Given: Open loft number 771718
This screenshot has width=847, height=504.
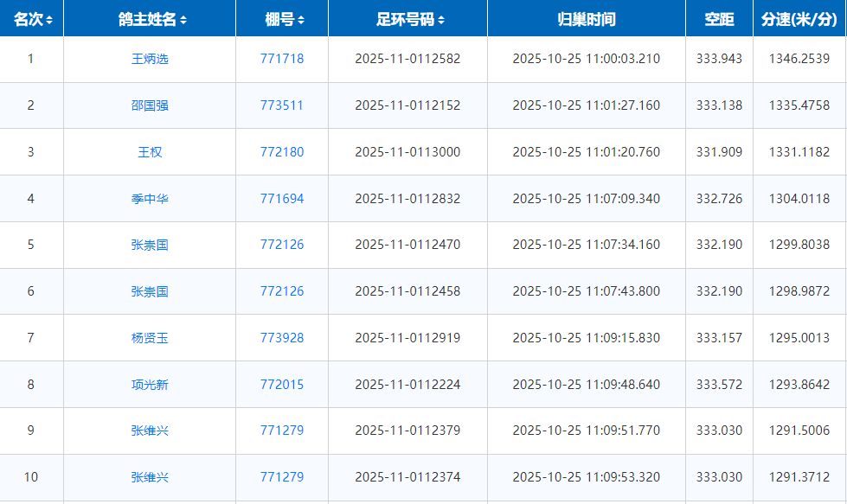Looking at the screenshot, I should coord(282,59).
